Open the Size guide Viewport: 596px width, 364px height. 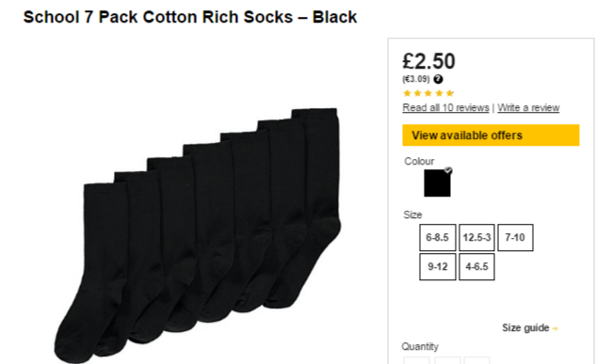tap(525, 328)
